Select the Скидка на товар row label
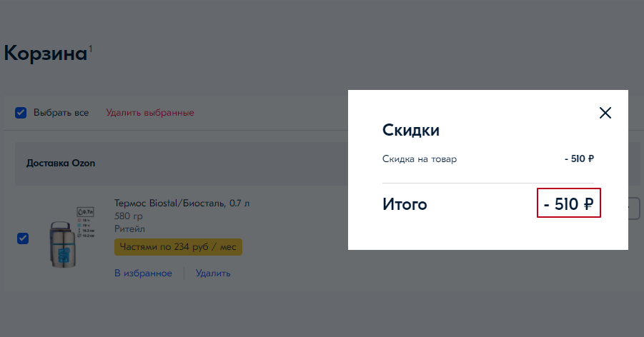This screenshot has height=337, width=644. click(420, 159)
